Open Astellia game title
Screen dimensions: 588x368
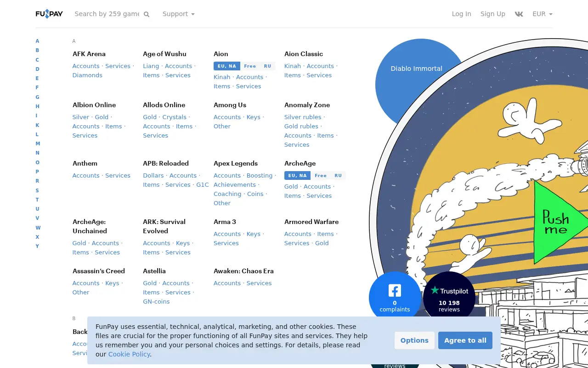[154, 271]
